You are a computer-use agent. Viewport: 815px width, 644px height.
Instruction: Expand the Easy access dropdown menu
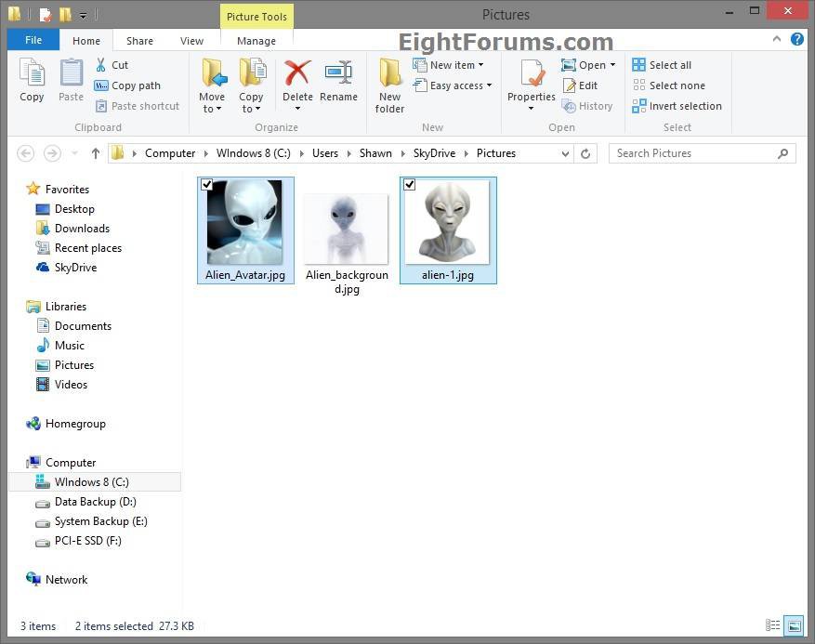coord(460,85)
